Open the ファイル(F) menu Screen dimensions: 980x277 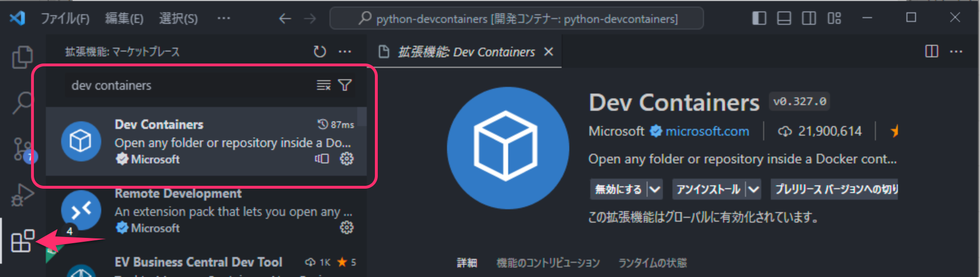65,19
